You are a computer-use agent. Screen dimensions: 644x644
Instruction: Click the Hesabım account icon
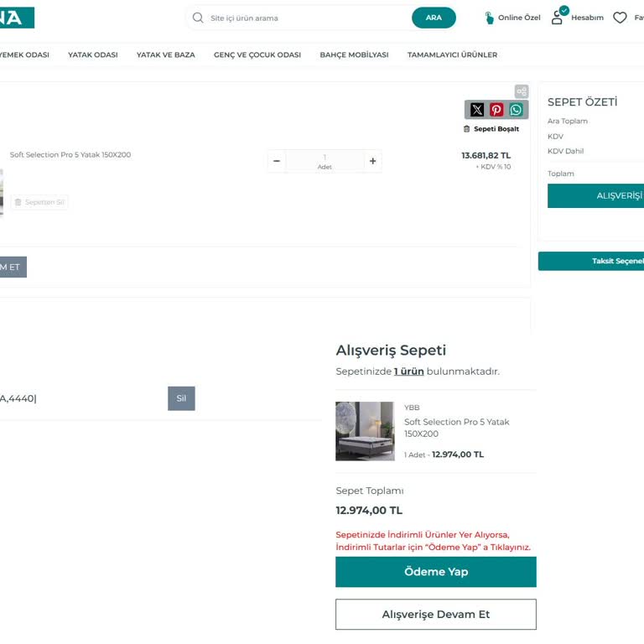[558, 18]
